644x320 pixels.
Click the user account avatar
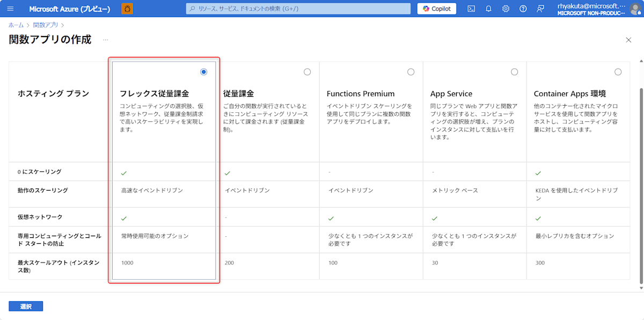[x=635, y=9]
